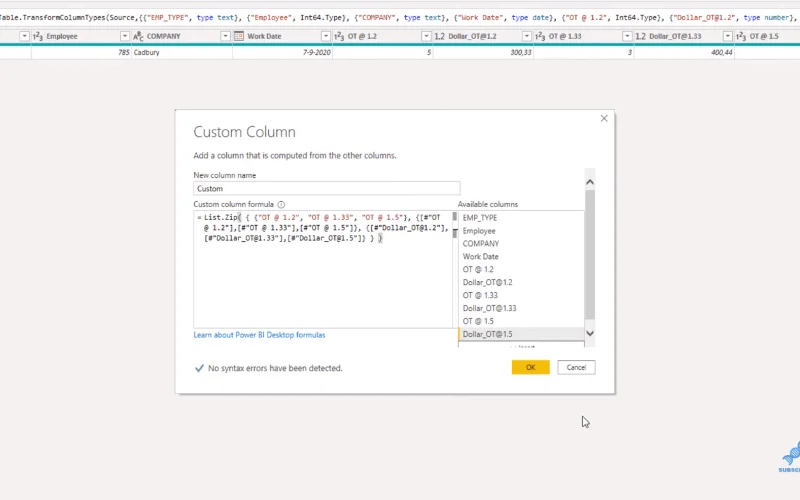
Task: Click the COMPANY column header
Action: click(x=182, y=36)
